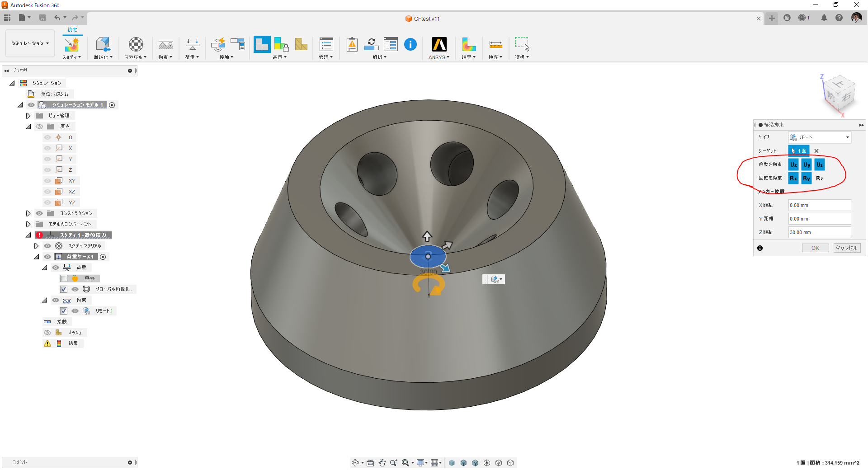
Task: Open the 結果 (Results) rainbow icon
Action: pos(469,45)
